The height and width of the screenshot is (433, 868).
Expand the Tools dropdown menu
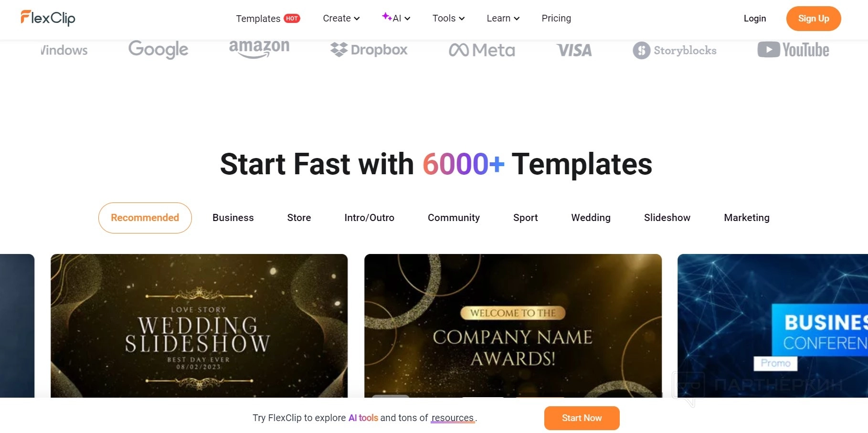[448, 18]
